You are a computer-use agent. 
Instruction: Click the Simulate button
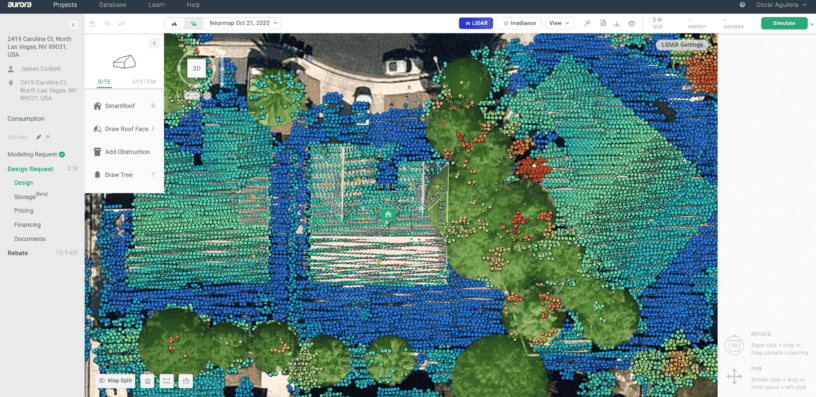[x=784, y=23]
